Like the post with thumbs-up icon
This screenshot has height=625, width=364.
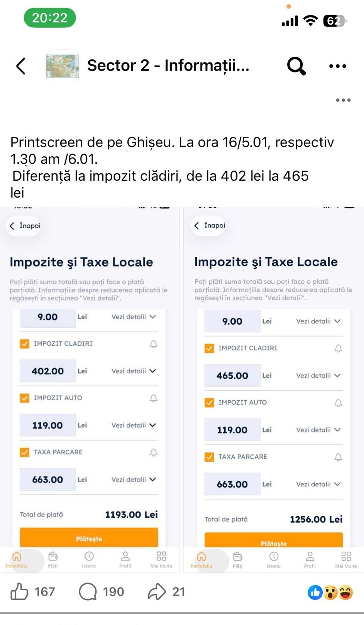click(19, 591)
